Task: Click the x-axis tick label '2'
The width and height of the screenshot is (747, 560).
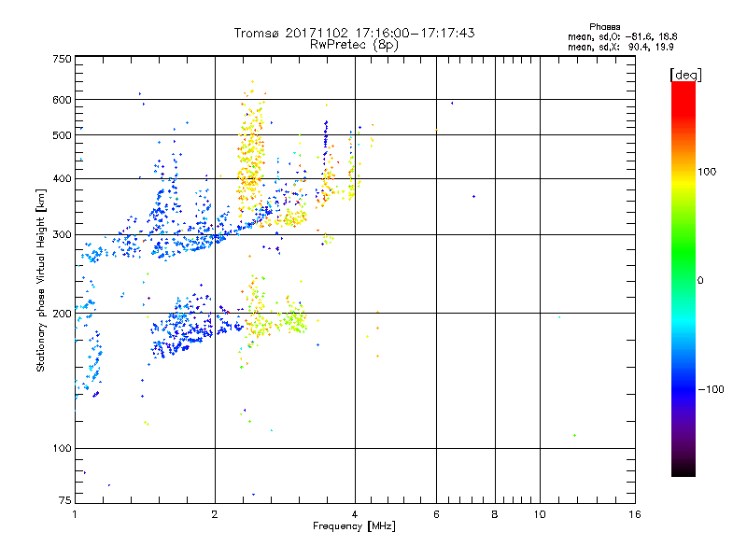Action: tap(215, 514)
